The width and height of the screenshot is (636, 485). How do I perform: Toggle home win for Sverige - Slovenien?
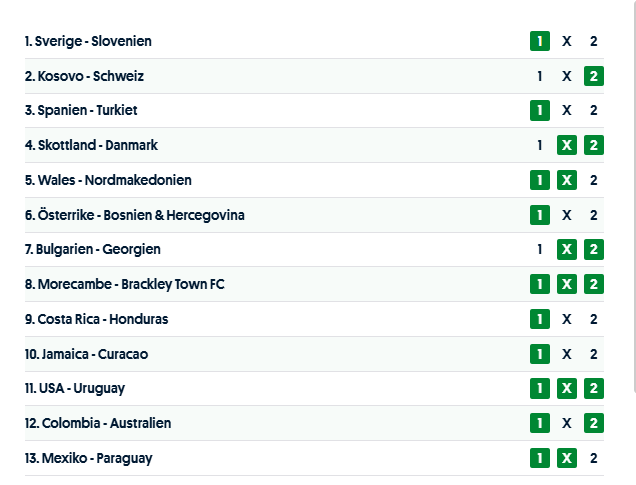click(540, 41)
